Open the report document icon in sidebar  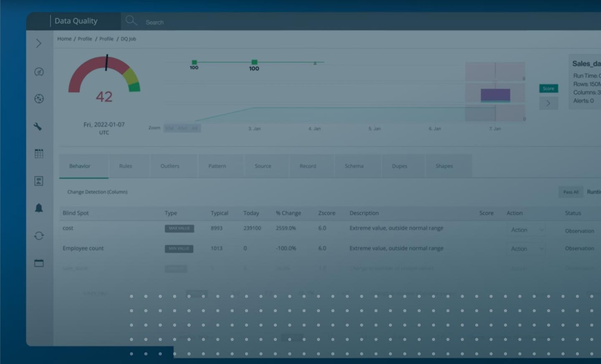(39, 181)
